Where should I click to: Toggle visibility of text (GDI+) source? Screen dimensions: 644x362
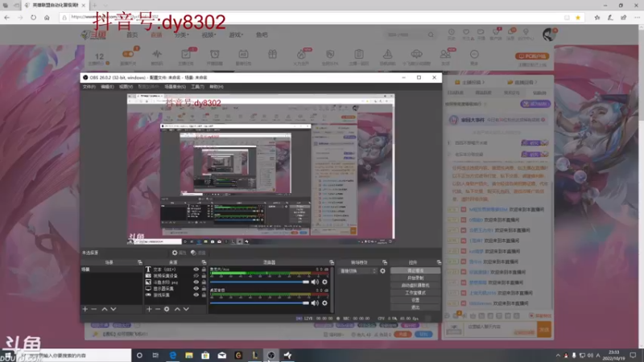pos(196,269)
